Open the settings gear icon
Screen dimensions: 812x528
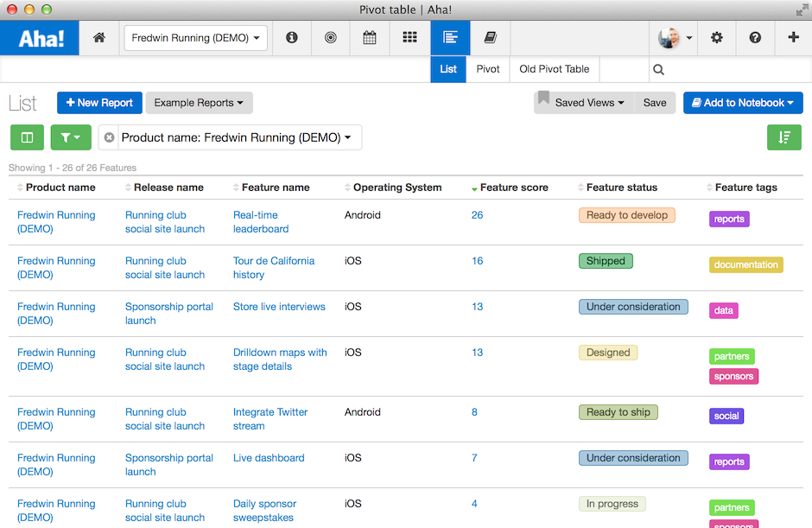717,38
